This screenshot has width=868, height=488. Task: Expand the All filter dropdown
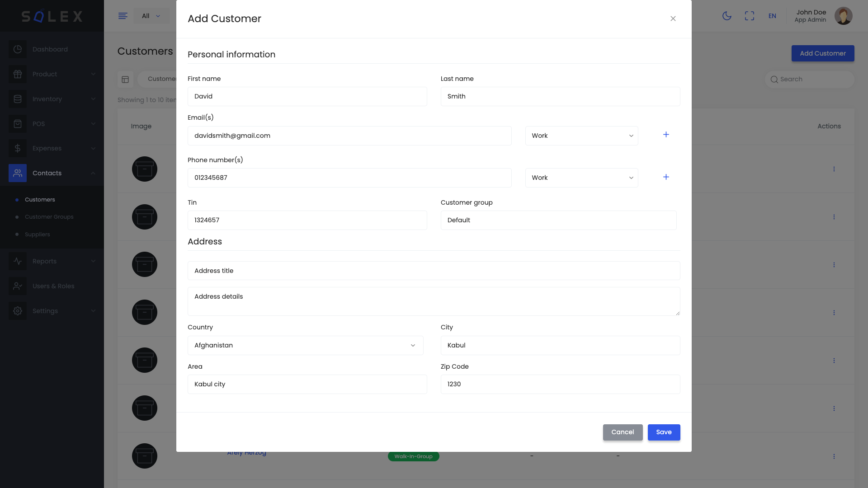(x=151, y=16)
